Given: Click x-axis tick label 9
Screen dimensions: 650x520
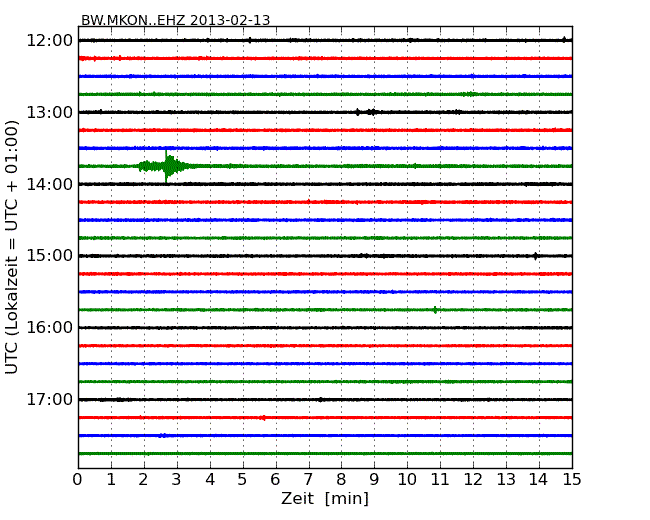Looking at the screenshot, I should pos(374,480).
